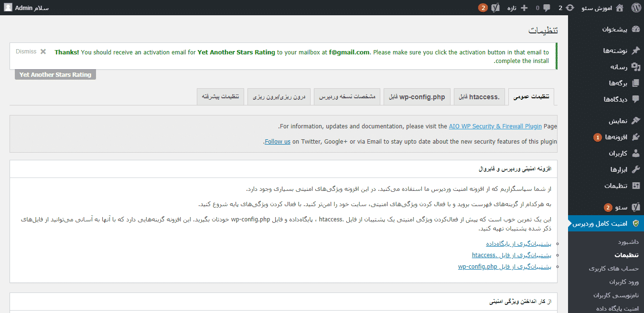Click the pages icon beside برگه‌ها
Image resolution: width=644 pixels, height=313 pixels.
(x=635, y=83)
